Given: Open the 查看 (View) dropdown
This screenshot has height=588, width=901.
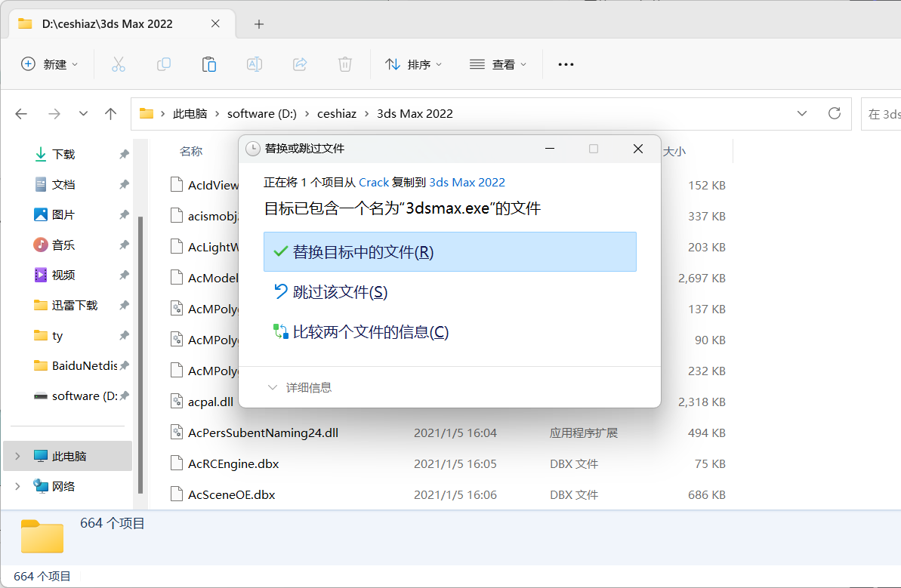Looking at the screenshot, I should (498, 64).
